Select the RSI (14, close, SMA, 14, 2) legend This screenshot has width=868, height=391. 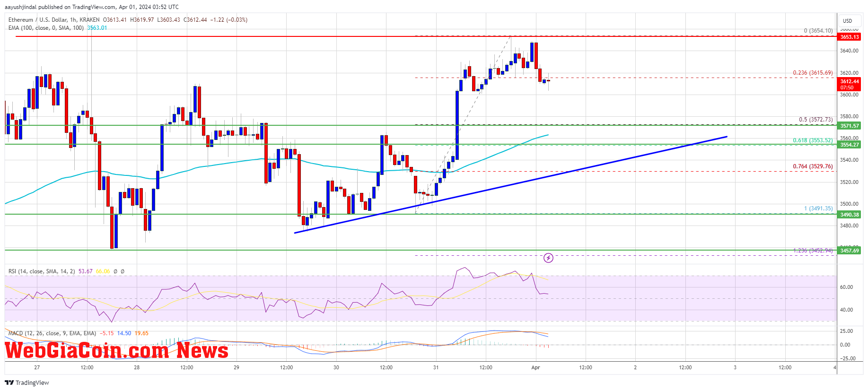(42, 271)
